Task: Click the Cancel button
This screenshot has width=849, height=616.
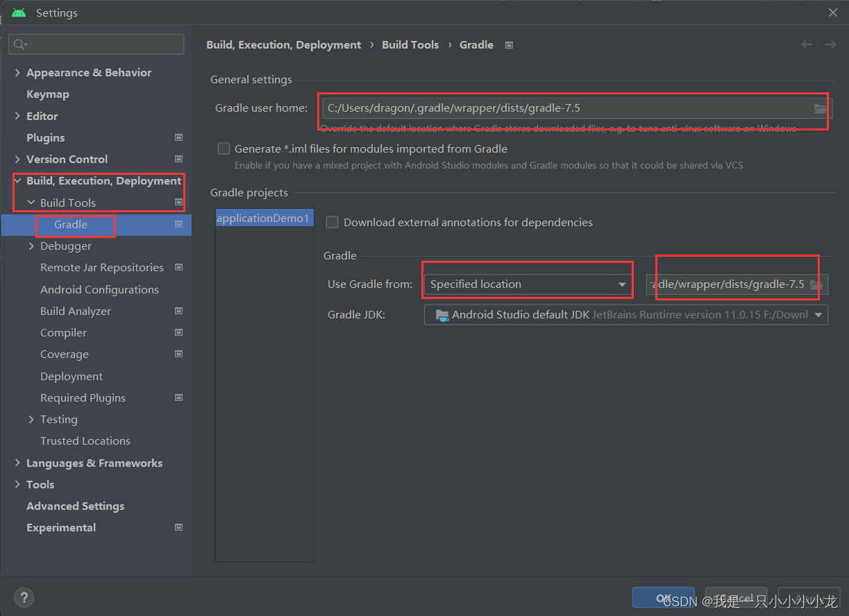Action: (737, 598)
